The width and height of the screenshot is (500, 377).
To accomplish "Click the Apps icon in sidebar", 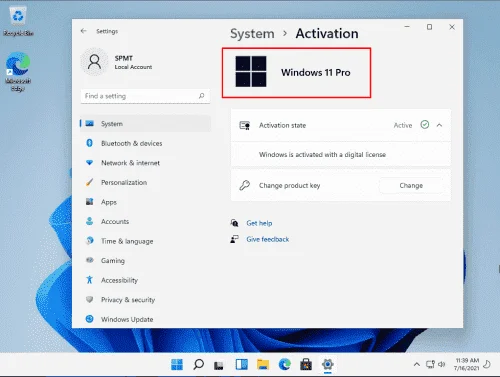I will tap(89, 201).
